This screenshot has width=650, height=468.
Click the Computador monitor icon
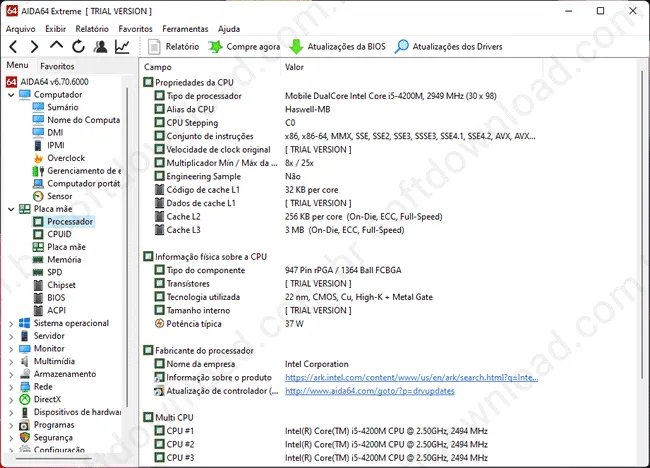pos(25,95)
